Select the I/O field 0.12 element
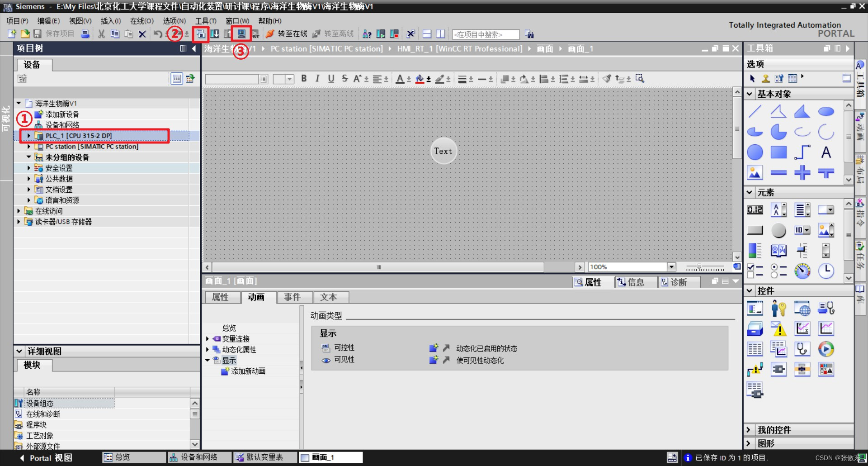Viewport: 868px width, 466px height. click(755, 210)
